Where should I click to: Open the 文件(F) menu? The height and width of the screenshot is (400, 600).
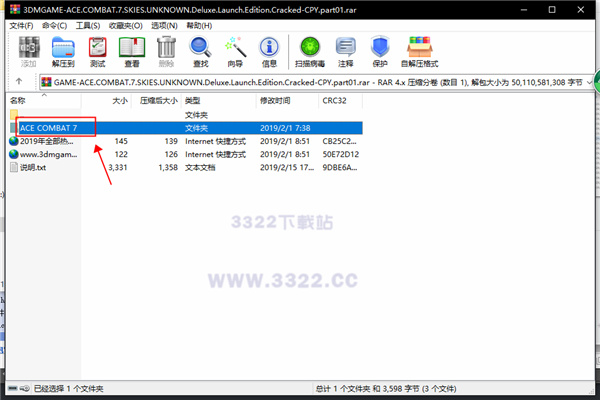21,26
